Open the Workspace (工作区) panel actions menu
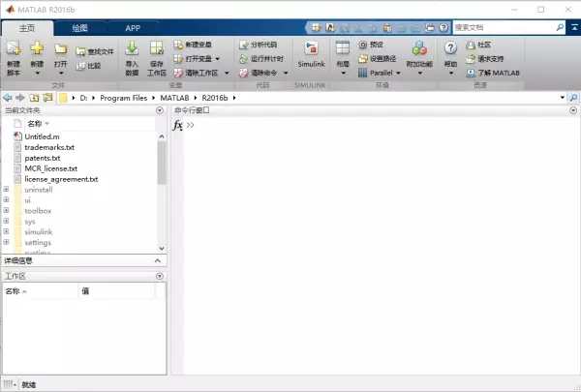The width and height of the screenshot is (581, 392). 160,276
